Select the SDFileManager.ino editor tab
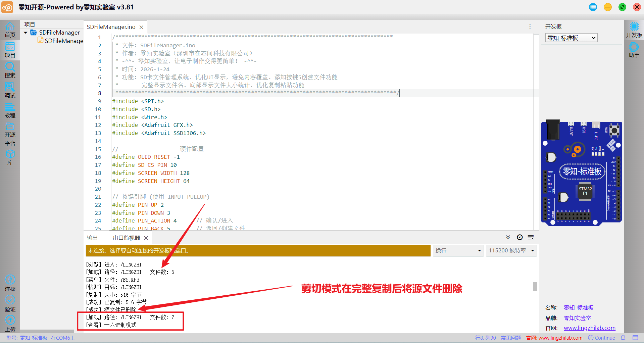The width and height of the screenshot is (644, 343). coord(111,27)
